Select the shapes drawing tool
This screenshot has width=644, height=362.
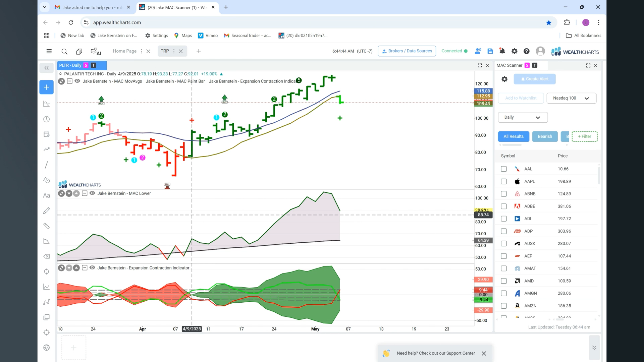pos(46,180)
